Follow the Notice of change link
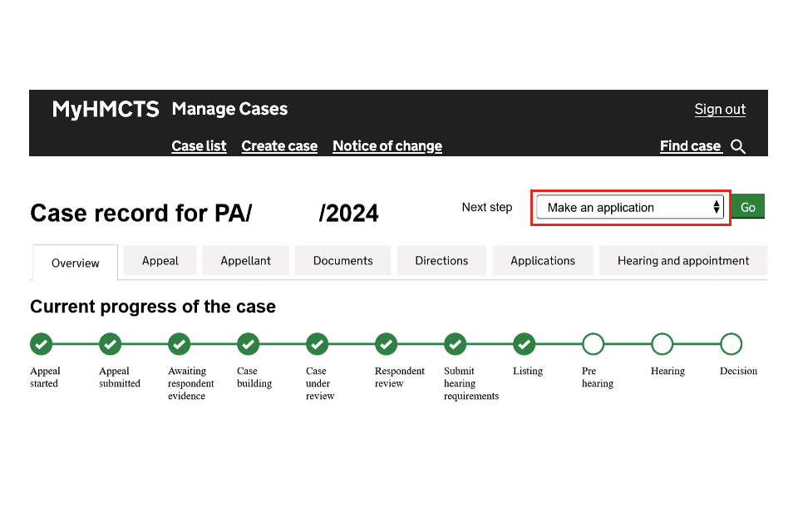Screen dimensions: 798x532 (x=387, y=146)
